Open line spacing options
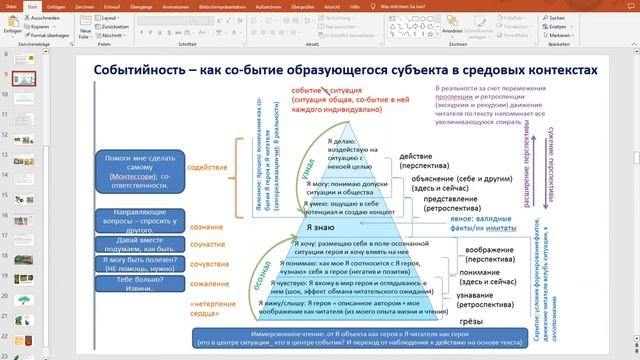This screenshot has height=360, width=640. click(x=308, y=20)
